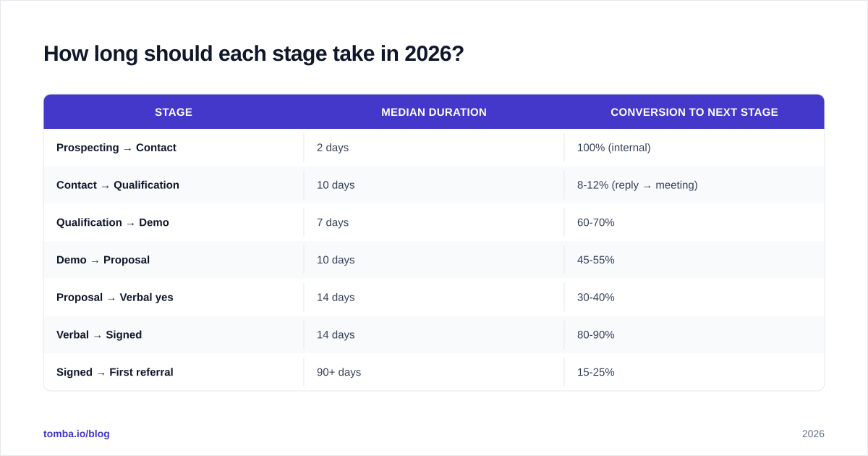Click the '7 days' duration cell
Viewport: 868px width, 456px height.
[x=434, y=223]
